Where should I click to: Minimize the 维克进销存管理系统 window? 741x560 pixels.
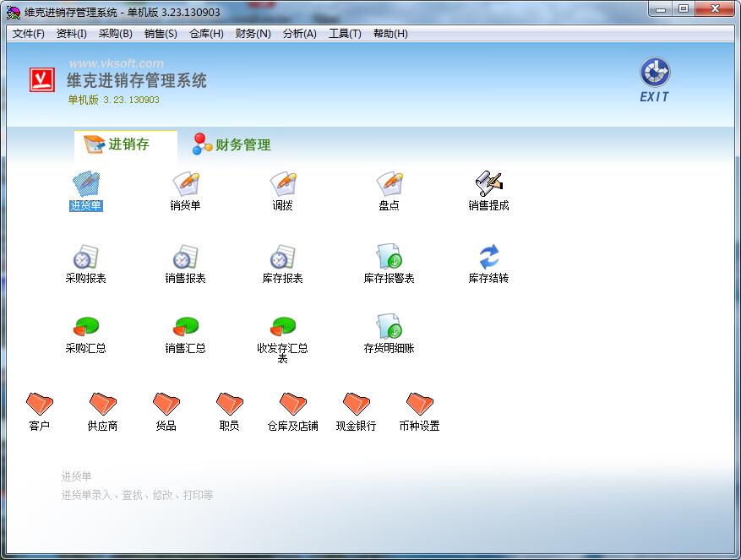point(661,9)
